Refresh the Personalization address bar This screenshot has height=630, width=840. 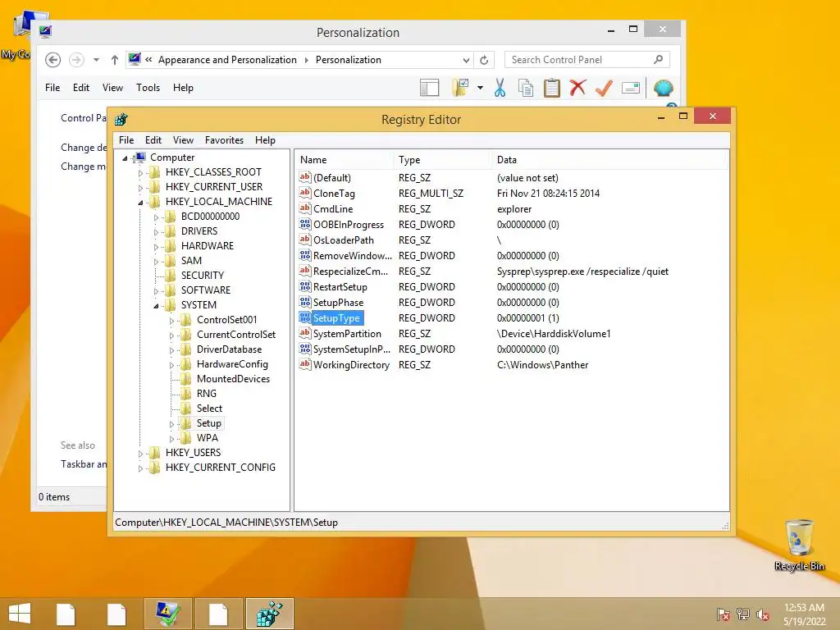tap(484, 60)
